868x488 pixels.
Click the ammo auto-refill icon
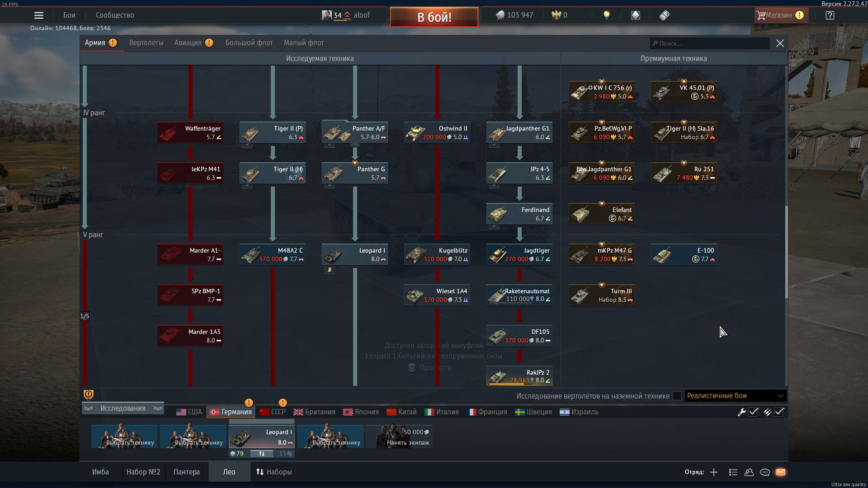click(767, 412)
